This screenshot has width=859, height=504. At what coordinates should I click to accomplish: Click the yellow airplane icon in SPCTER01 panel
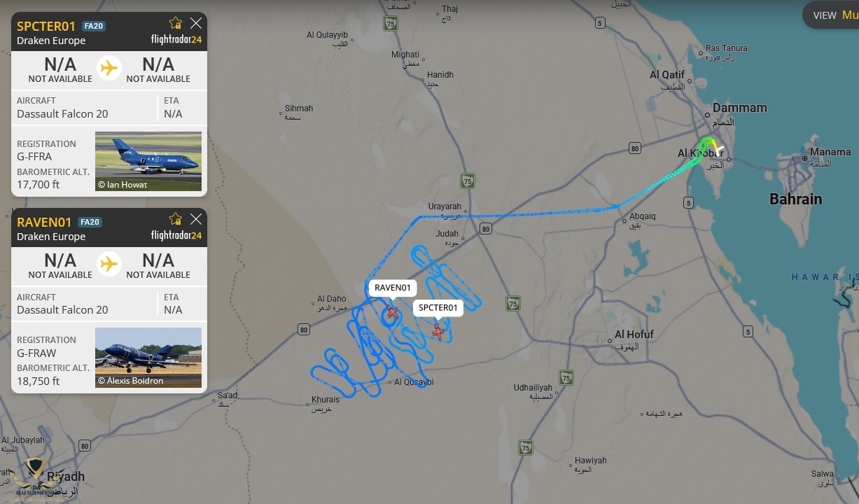(109, 68)
